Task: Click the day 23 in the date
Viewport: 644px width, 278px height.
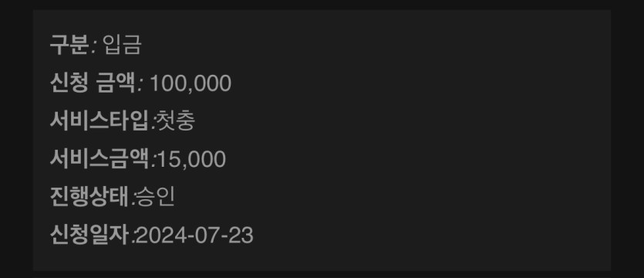Action: [x=244, y=236]
